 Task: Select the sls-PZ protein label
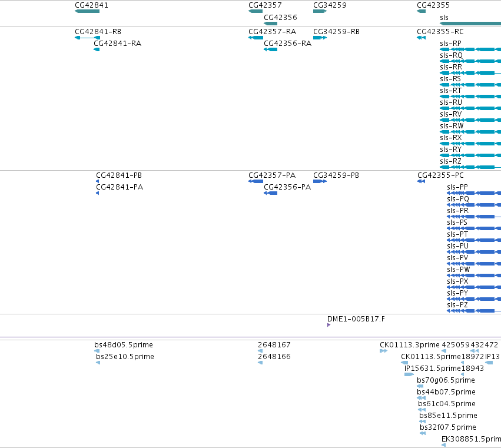457,305
